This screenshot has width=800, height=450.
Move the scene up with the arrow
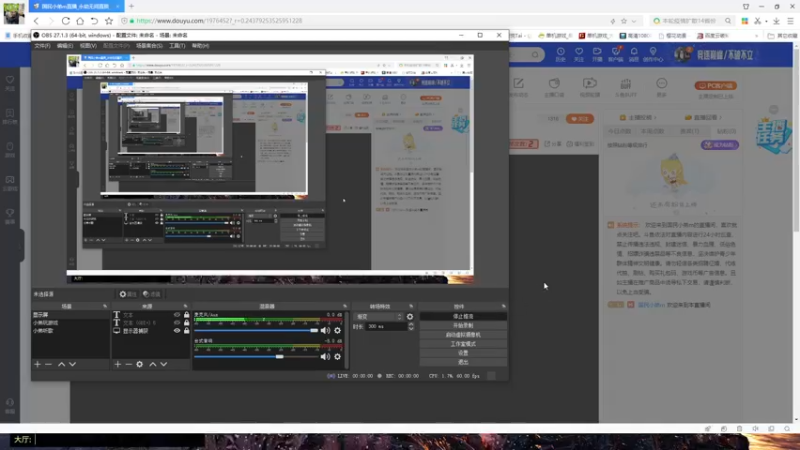coord(61,364)
